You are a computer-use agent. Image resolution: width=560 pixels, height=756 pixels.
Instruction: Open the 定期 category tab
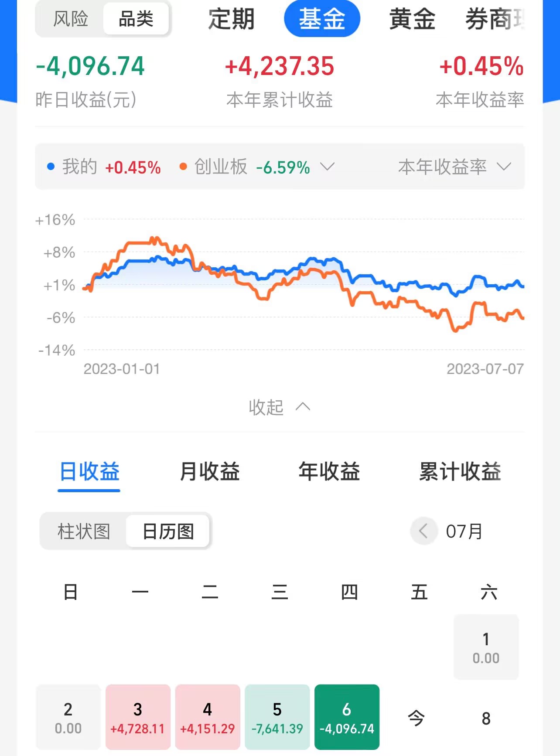click(x=231, y=19)
